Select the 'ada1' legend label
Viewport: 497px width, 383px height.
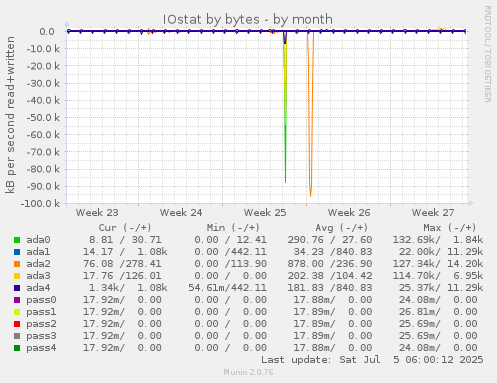coord(38,252)
